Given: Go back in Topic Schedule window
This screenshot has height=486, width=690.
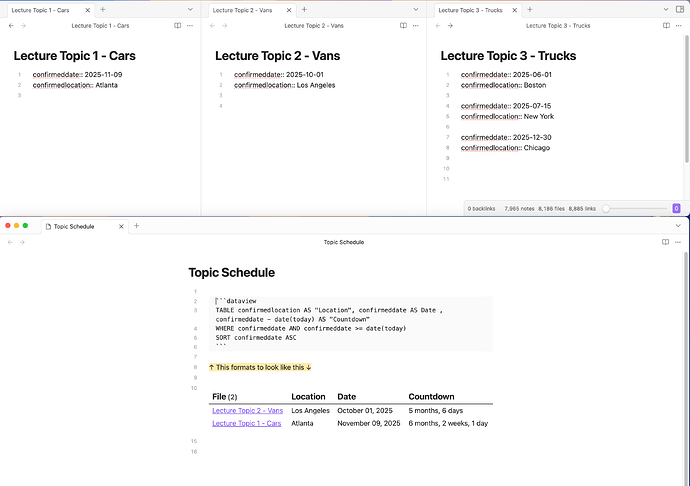Looking at the screenshot, I should [x=10, y=242].
